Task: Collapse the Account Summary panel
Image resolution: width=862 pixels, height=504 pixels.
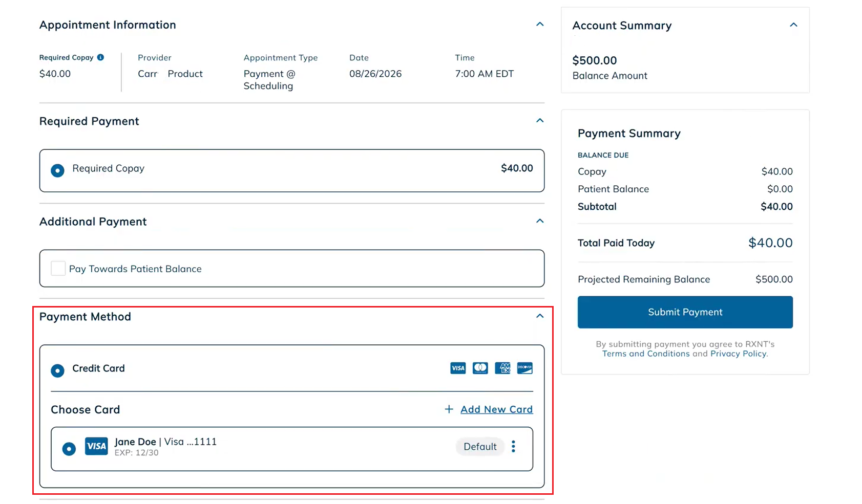Action: [x=793, y=25]
